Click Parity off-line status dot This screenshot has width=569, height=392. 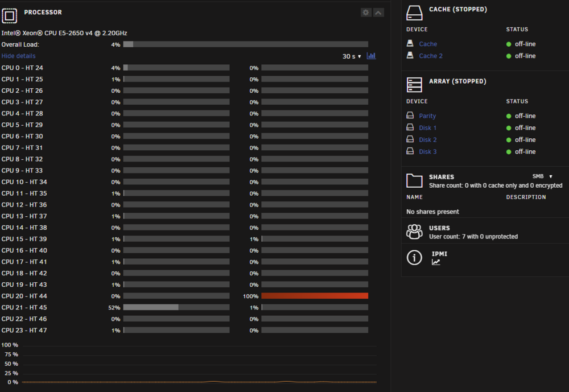pos(509,116)
